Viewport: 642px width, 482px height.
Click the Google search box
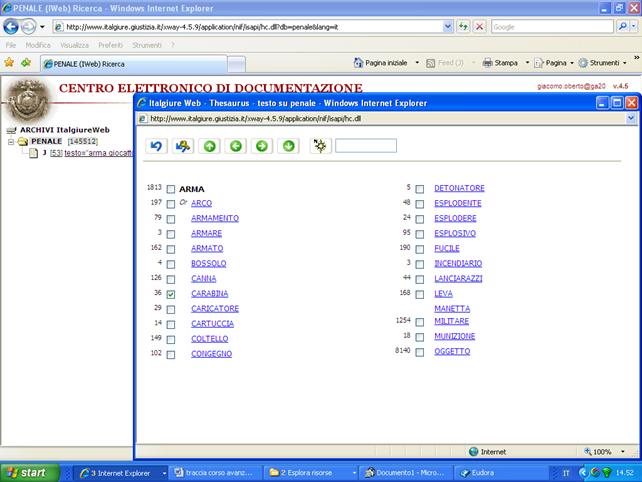pyautogui.click(x=552, y=27)
